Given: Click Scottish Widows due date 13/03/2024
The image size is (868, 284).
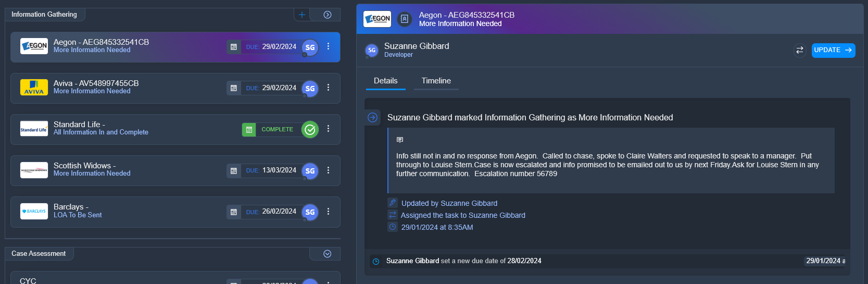Looking at the screenshot, I should coord(279,170).
